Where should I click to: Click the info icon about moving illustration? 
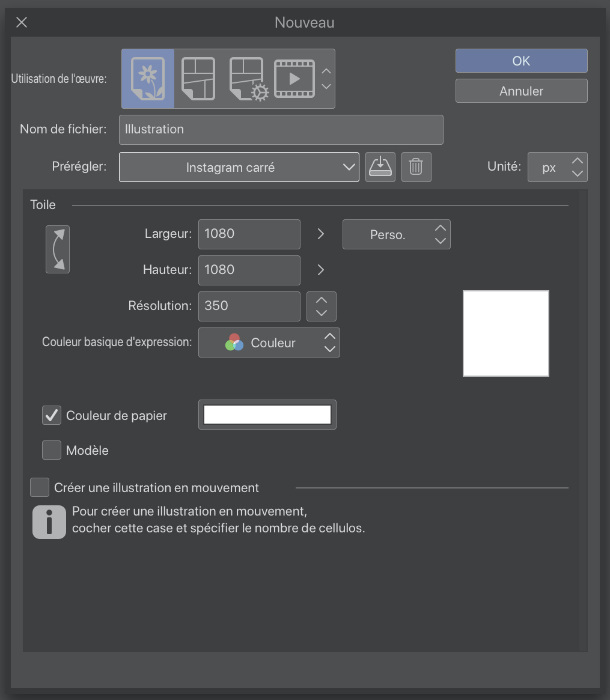tap(49, 522)
